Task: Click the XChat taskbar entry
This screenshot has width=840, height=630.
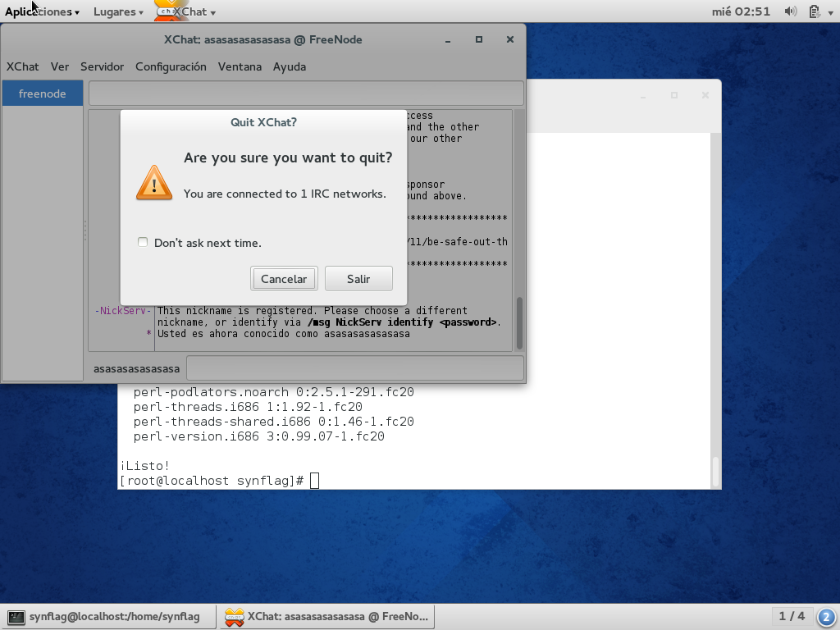Action: point(326,617)
